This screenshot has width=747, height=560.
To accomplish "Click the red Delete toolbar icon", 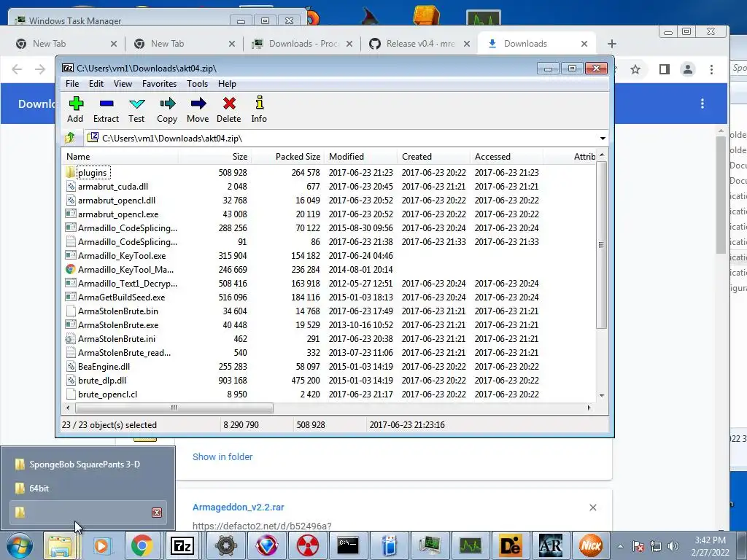I will click(x=228, y=109).
